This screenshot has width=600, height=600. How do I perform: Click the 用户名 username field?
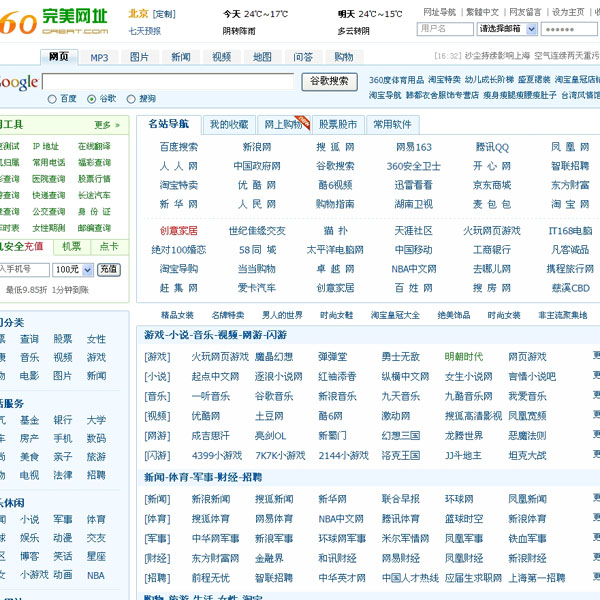[445, 29]
